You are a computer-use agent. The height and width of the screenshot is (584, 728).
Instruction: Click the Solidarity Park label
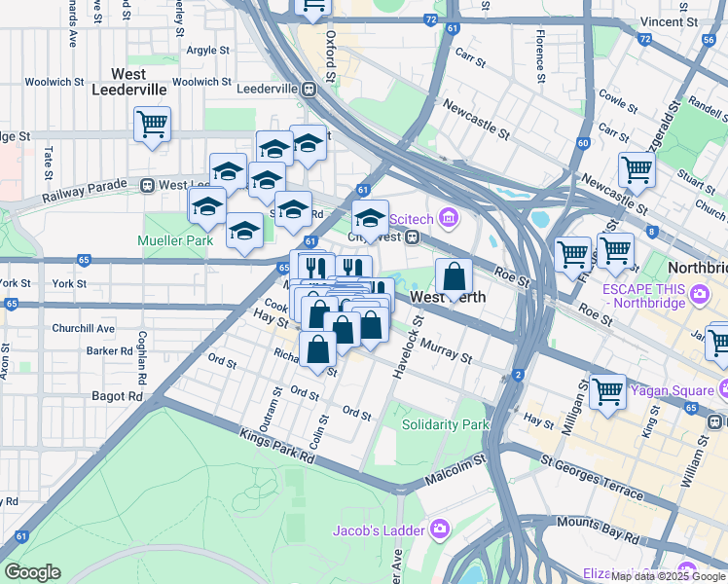(x=446, y=424)
